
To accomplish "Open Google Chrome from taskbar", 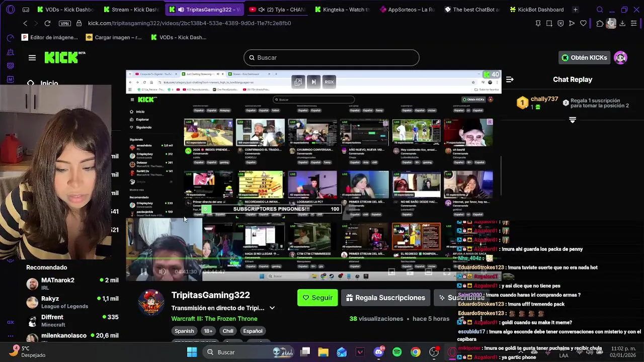I will pyautogui.click(x=416, y=352).
